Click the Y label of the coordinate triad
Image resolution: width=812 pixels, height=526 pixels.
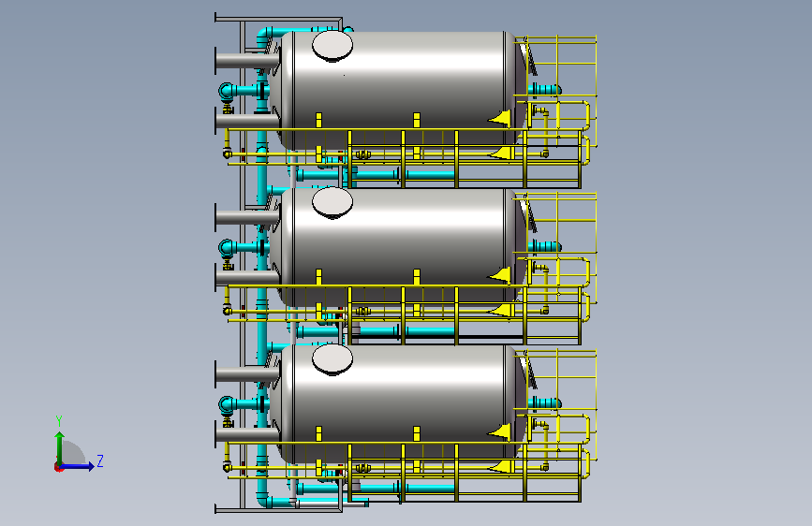(x=59, y=421)
